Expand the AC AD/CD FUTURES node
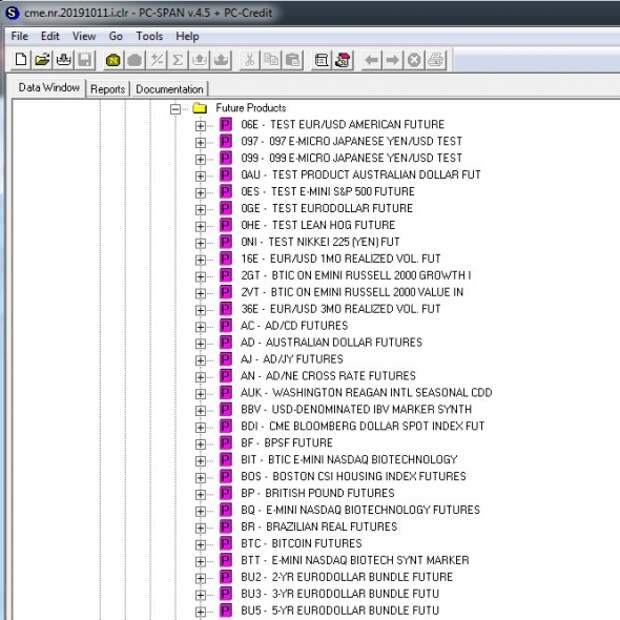This screenshot has width=620, height=620. (200, 327)
